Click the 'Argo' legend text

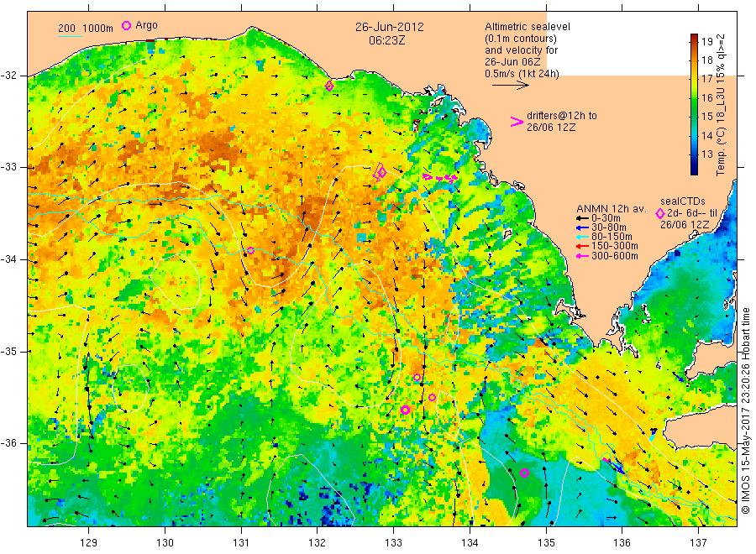click(x=146, y=25)
